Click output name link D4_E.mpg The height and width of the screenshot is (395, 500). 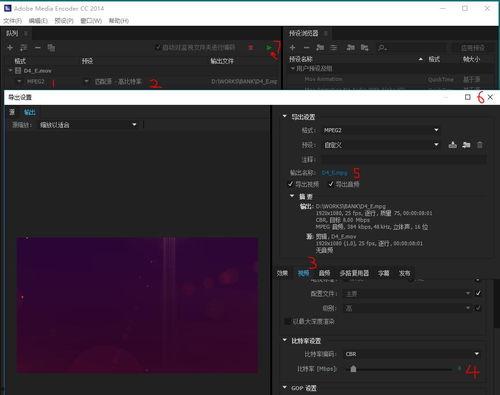[x=335, y=173]
